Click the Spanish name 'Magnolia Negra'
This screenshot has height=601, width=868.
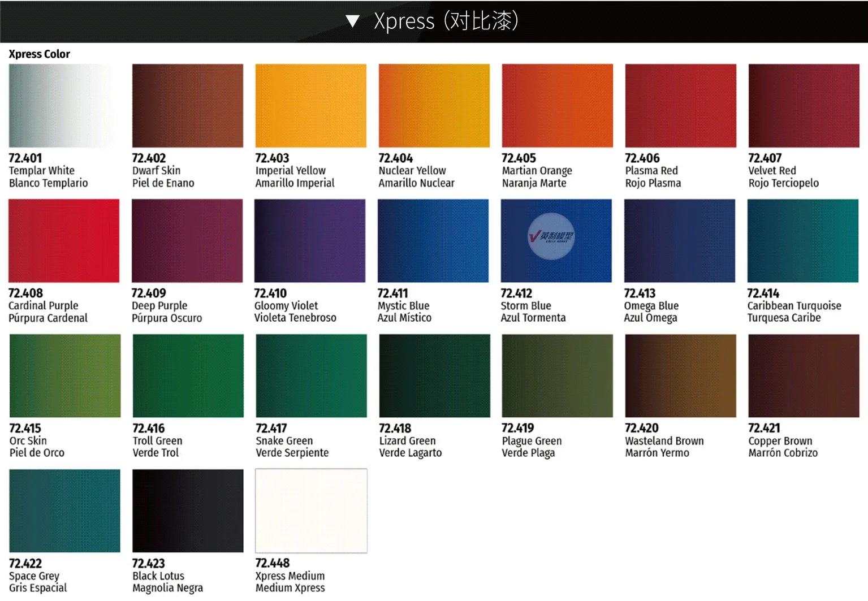click(168, 588)
